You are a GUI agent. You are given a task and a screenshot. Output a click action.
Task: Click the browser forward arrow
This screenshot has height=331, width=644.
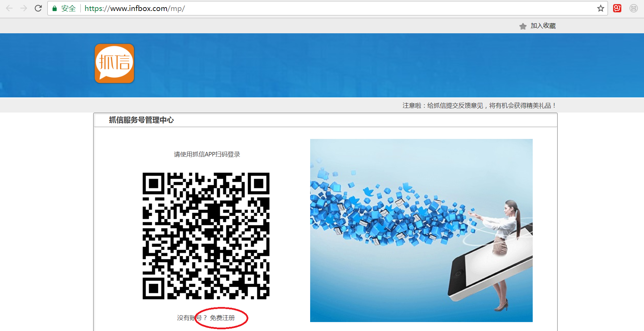[x=24, y=8]
